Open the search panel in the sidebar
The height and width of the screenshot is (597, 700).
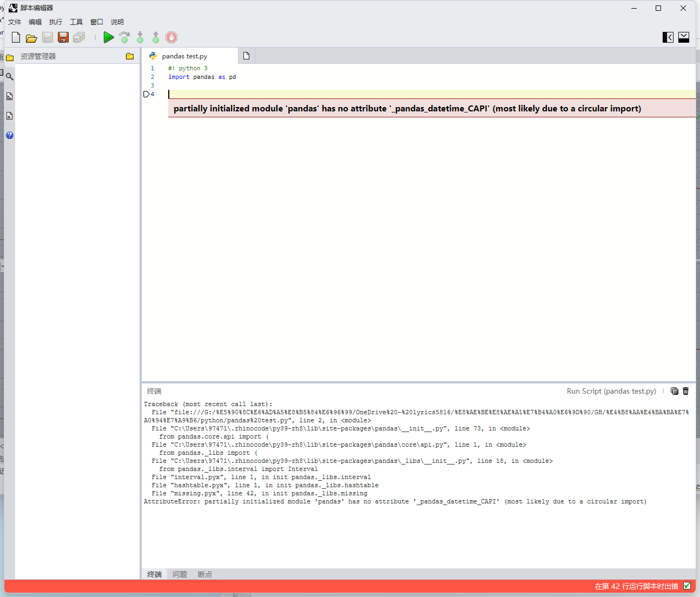10,76
